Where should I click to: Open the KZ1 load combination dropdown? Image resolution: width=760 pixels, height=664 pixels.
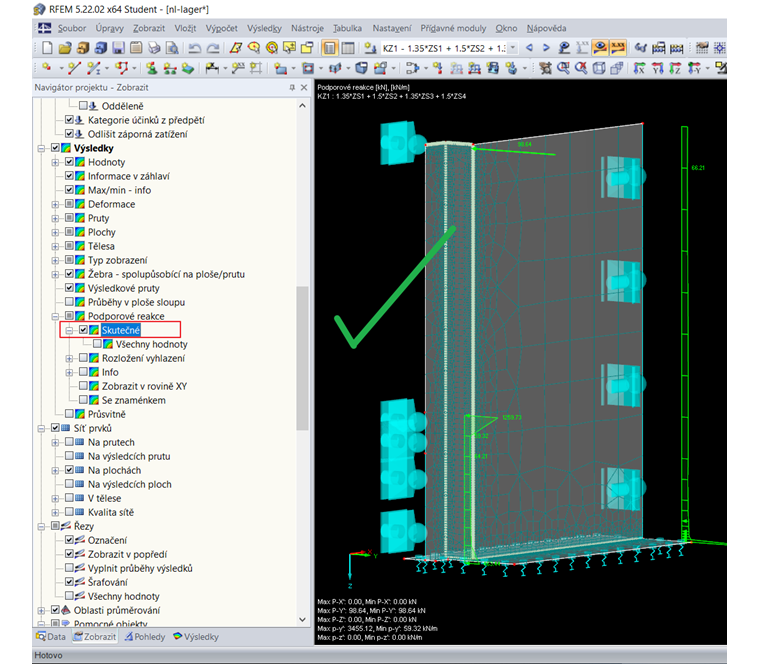click(513, 48)
